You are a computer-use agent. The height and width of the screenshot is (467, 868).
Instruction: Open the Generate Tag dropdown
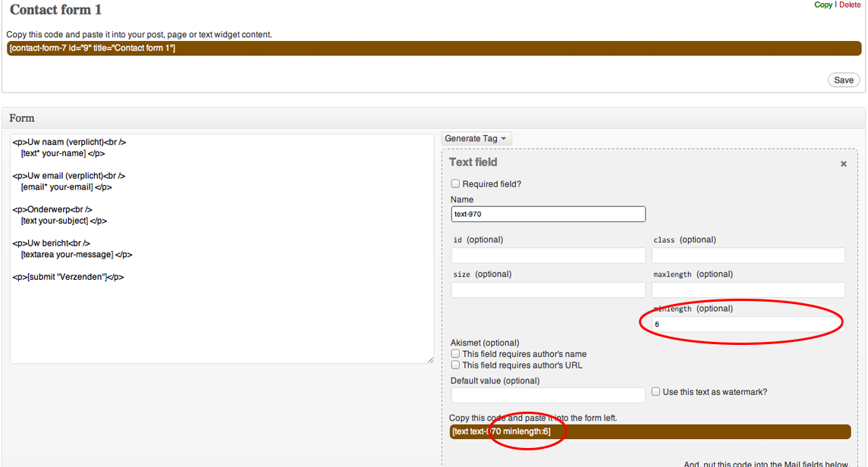[476, 139]
